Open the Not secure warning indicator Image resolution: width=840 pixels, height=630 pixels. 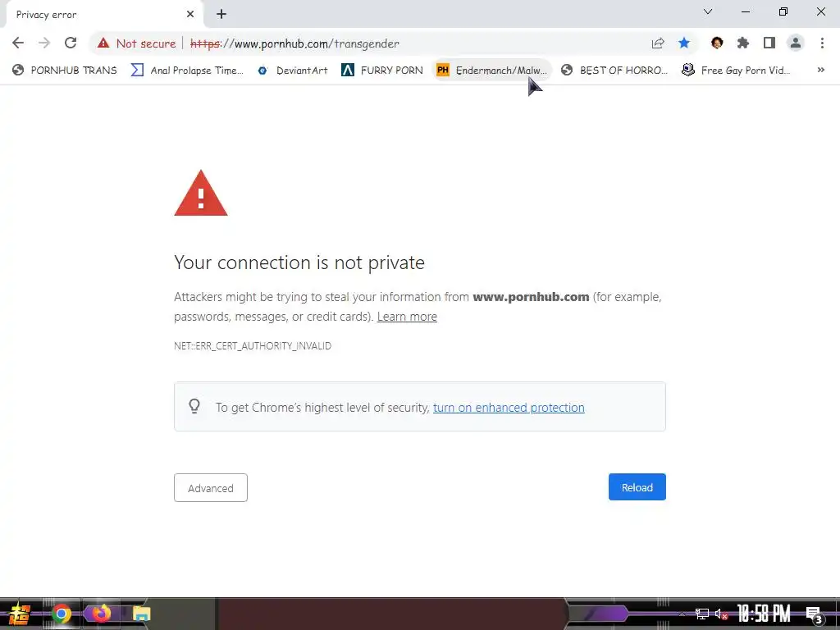click(x=137, y=43)
